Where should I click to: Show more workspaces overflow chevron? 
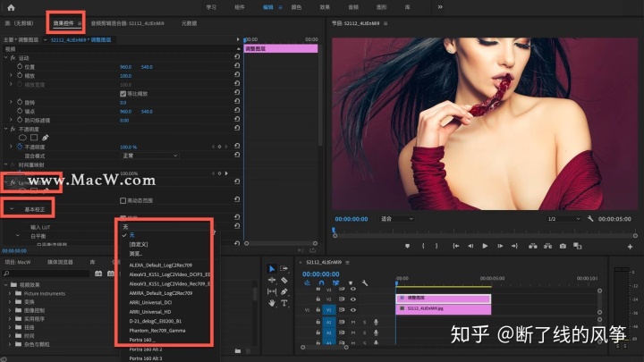[x=440, y=7]
